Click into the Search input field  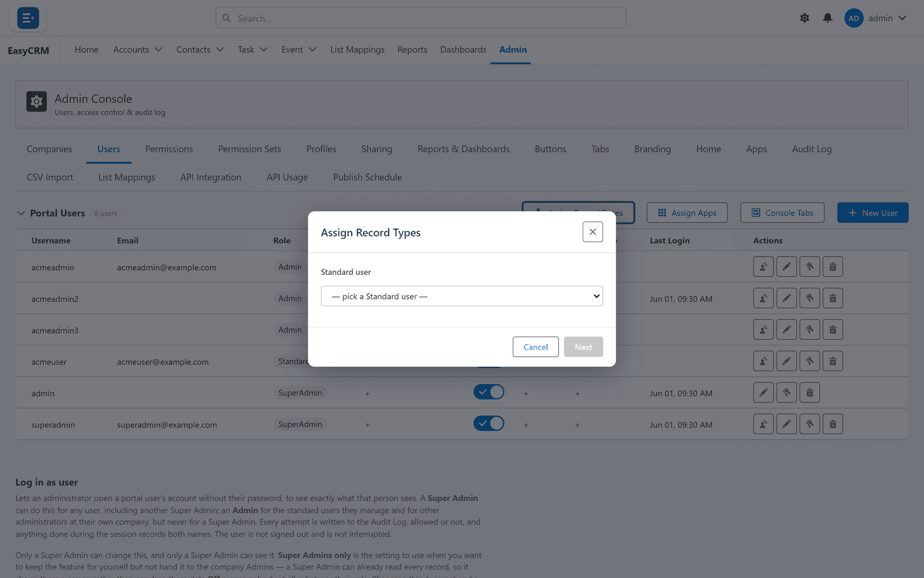click(x=421, y=18)
